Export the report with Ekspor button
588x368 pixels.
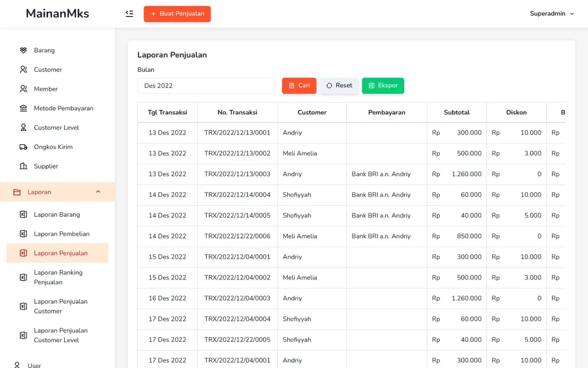383,86
